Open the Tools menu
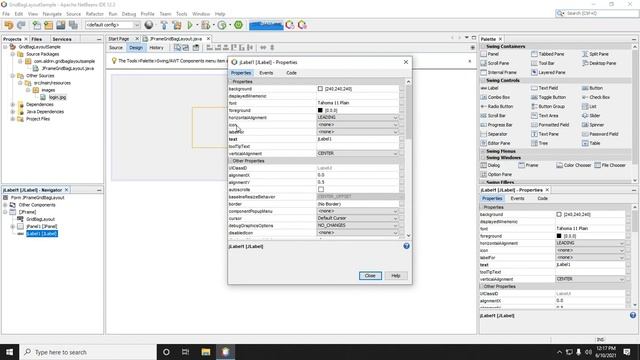 click(182, 14)
